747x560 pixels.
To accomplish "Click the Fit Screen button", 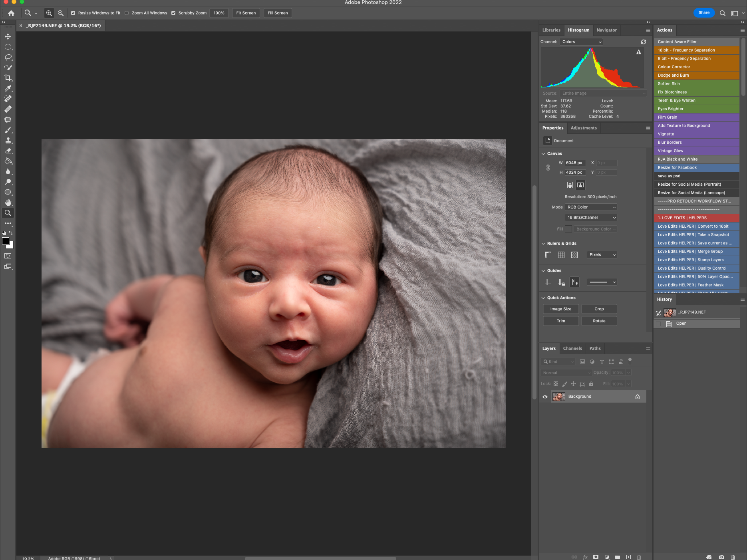I will (246, 13).
